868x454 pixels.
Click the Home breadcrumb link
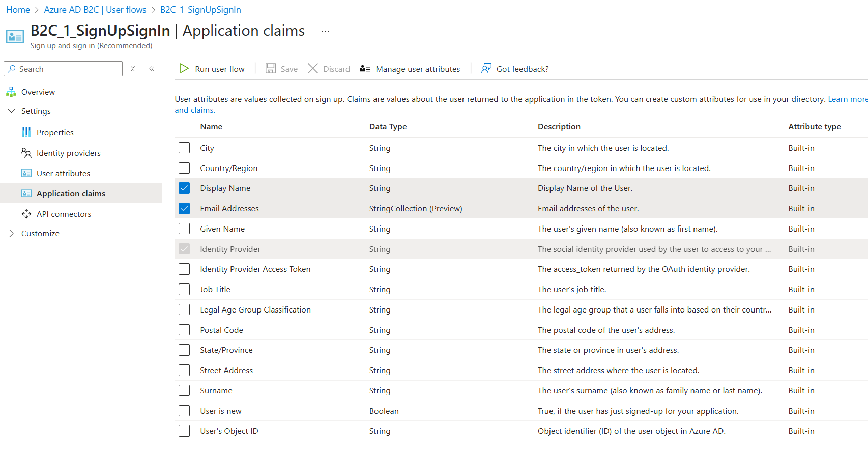(x=18, y=10)
